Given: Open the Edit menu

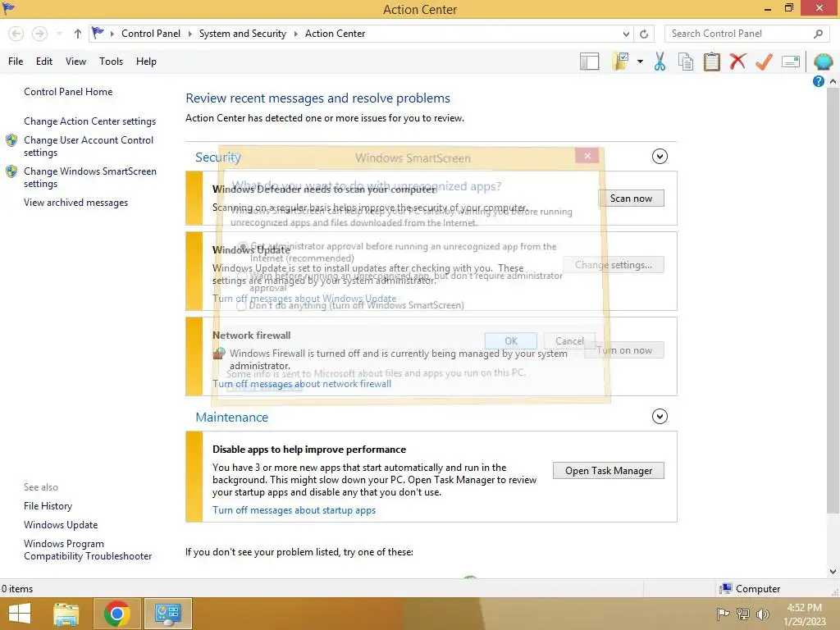Looking at the screenshot, I should 44,62.
